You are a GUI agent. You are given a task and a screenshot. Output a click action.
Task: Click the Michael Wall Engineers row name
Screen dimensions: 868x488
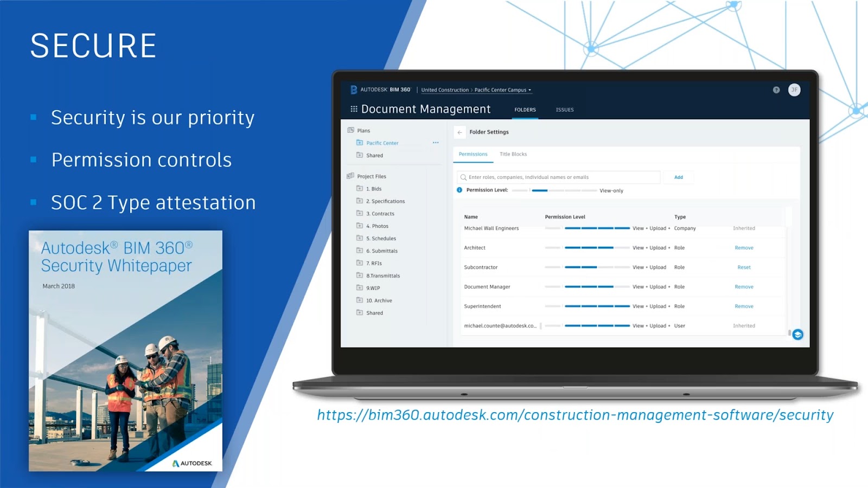coord(492,228)
